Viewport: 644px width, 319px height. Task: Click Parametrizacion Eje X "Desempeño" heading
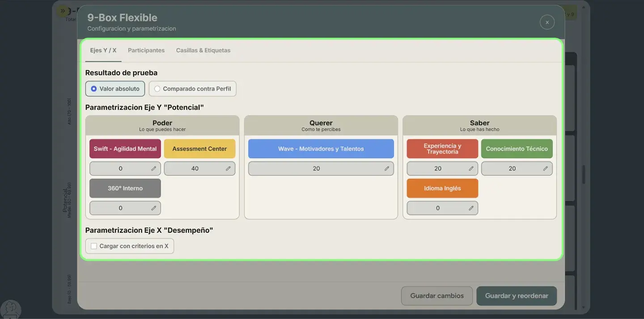click(149, 230)
